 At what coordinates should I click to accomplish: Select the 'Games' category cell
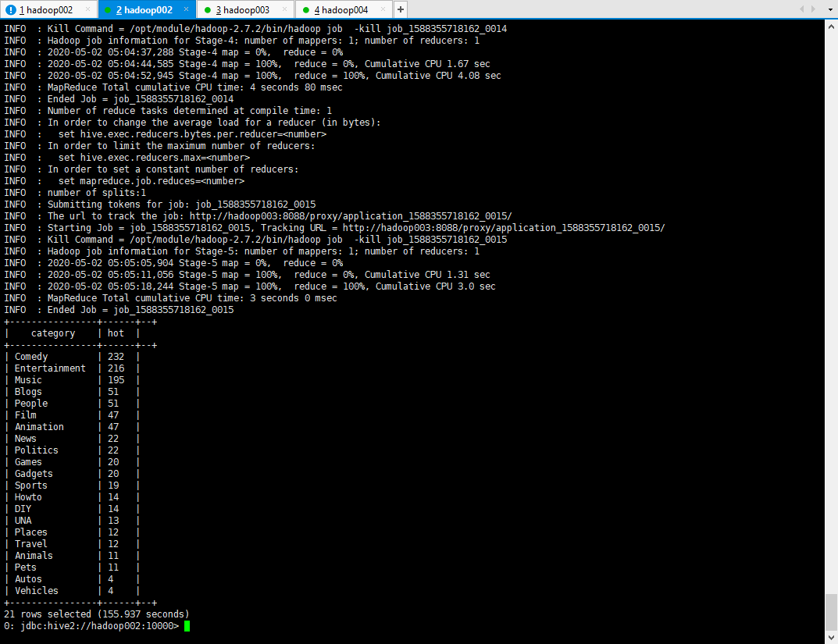28,462
